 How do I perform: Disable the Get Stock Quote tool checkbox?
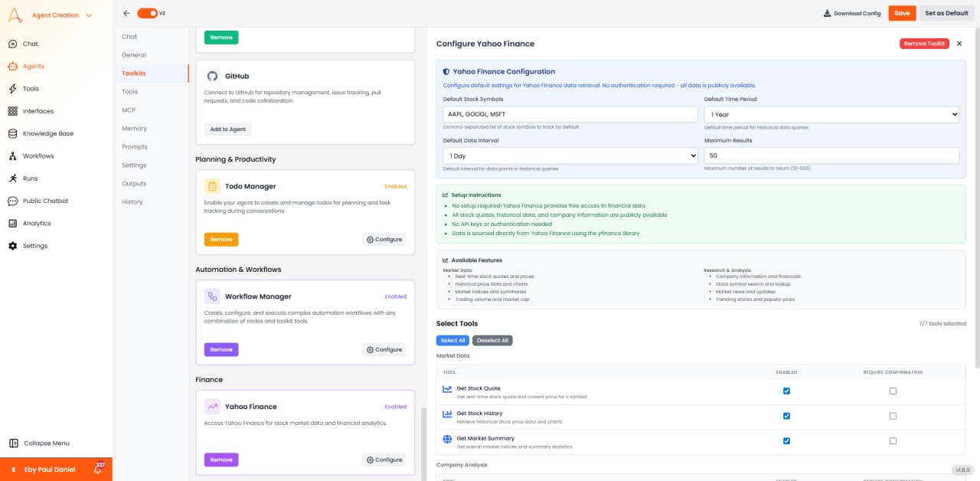[x=786, y=391]
